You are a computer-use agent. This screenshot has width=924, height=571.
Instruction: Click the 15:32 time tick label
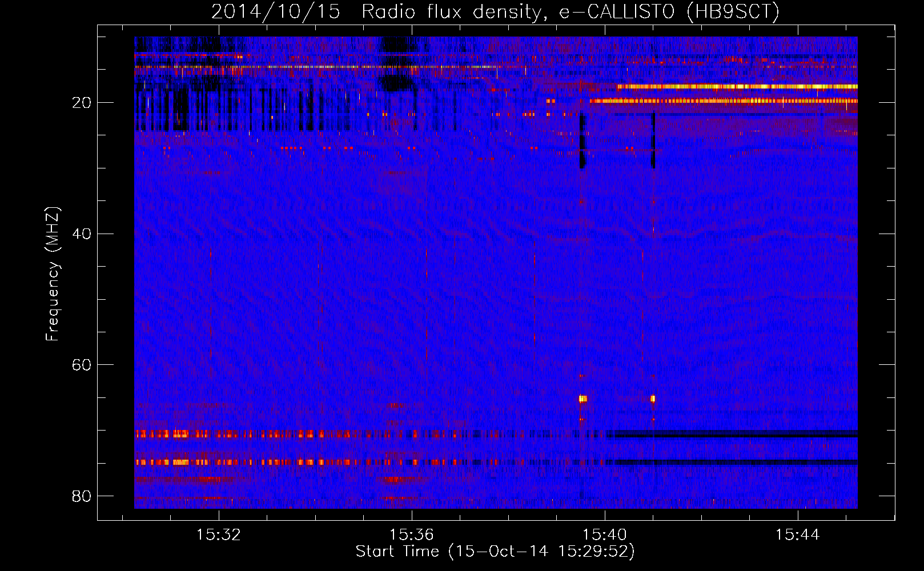[218, 534]
